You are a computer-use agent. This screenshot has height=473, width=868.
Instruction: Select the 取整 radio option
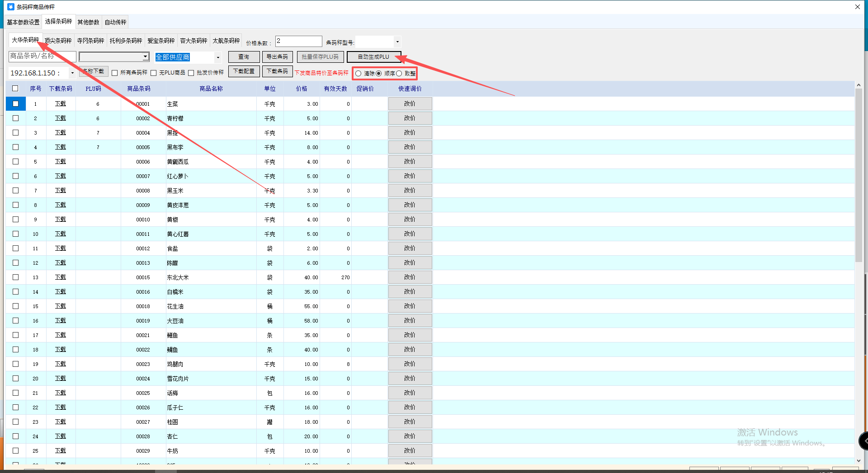coord(399,74)
